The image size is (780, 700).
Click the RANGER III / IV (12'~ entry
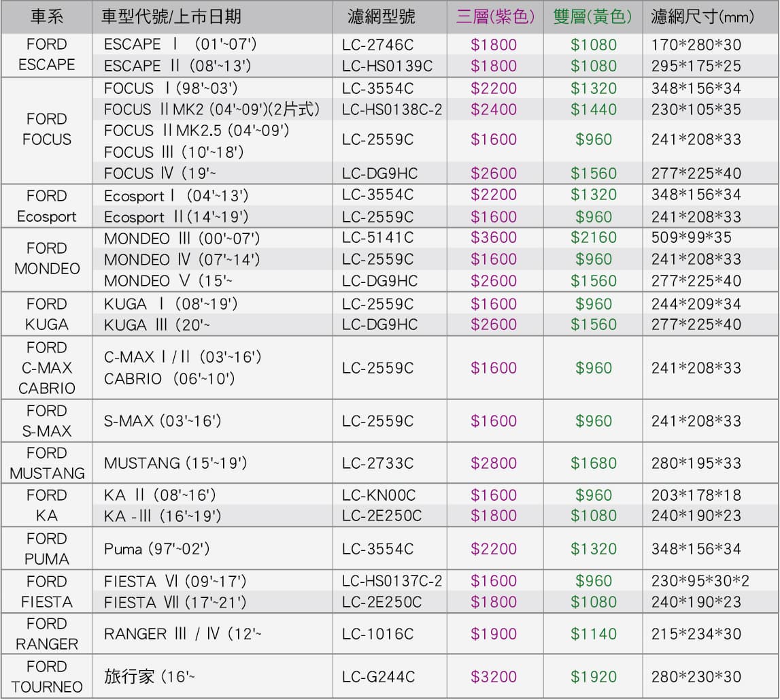pos(182,634)
